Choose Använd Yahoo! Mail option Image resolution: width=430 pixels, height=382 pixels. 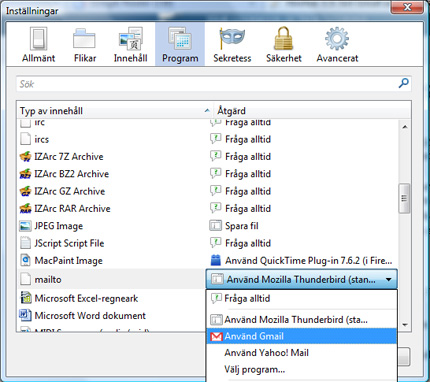(302, 353)
